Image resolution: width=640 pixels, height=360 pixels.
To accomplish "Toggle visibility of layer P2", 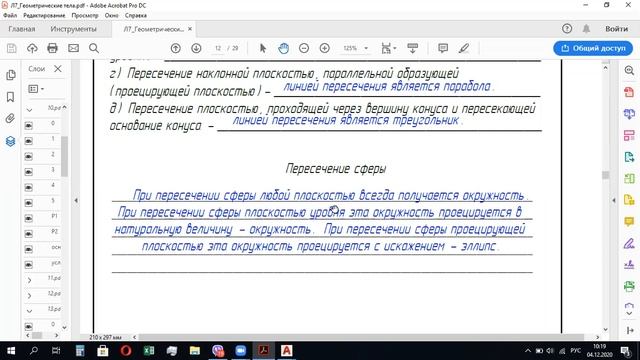I will [x=28, y=234].
